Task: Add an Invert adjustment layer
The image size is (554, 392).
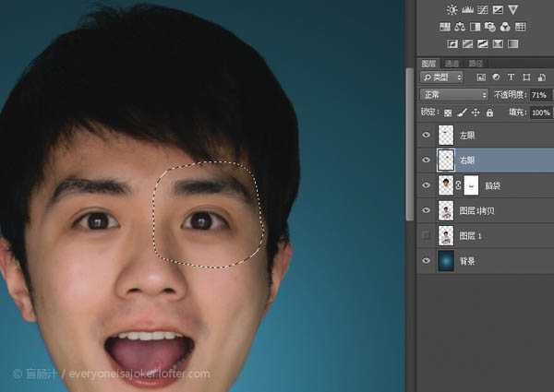Action: (452, 43)
